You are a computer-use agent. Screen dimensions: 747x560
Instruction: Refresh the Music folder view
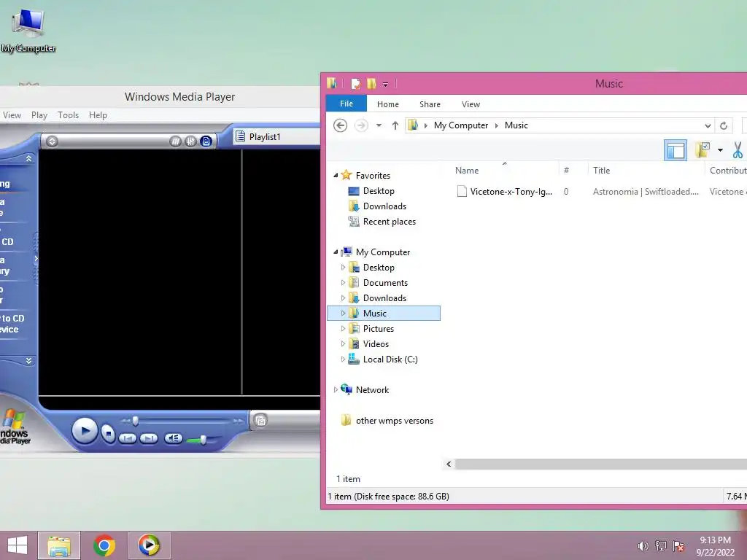click(x=724, y=125)
